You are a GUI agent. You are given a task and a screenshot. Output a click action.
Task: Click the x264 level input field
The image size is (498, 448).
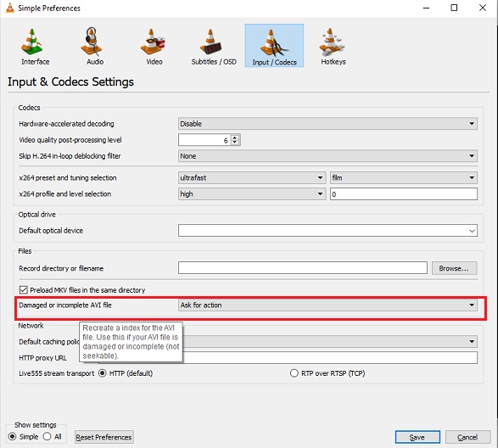click(x=404, y=193)
